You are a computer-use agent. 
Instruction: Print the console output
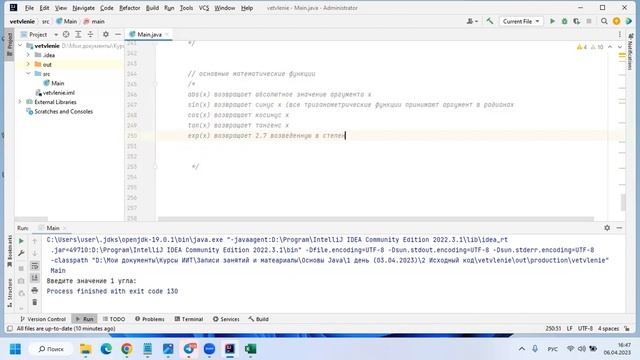pyautogui.click(x=35, y=290)
